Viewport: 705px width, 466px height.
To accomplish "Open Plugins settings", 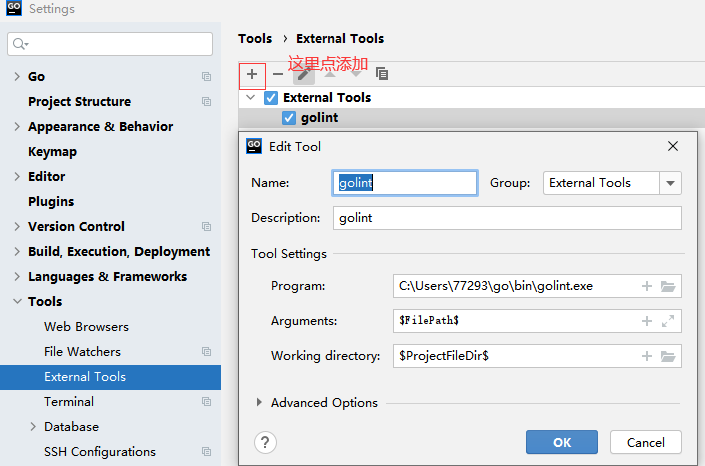I will tap(51, 202).
